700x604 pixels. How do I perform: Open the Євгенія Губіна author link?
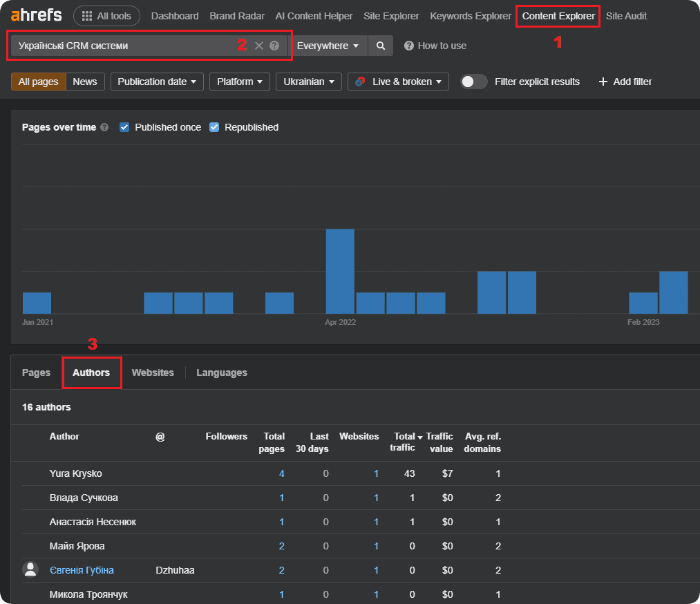click(82, 570)
